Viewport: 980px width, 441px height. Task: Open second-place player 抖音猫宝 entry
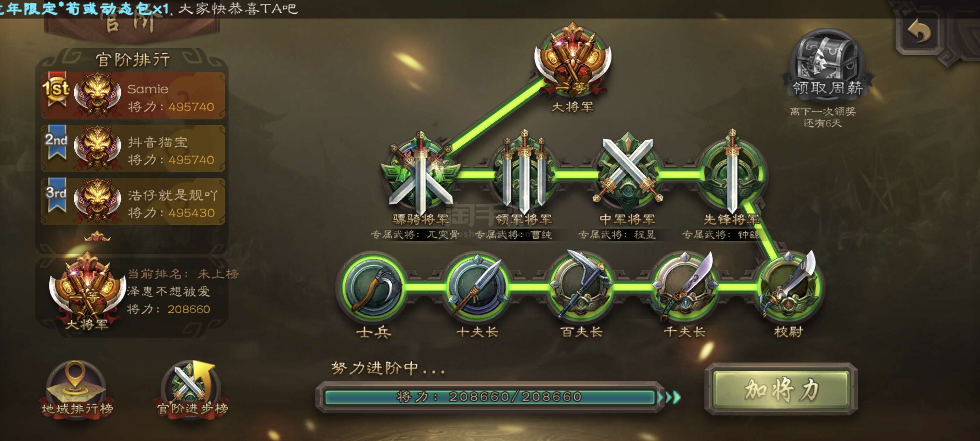click(x=133, y=148)
